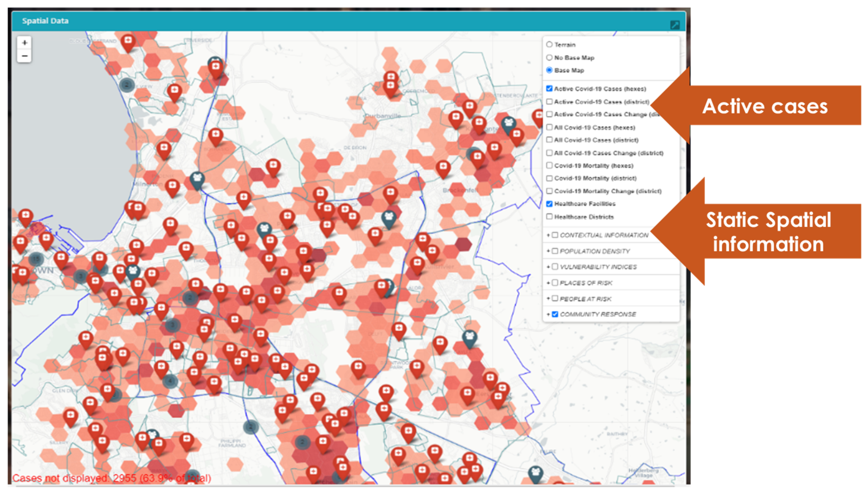Click the Spatial Data panel title
Image resolution: width=868 pixels, height=494 pixels.
coord(45,21)
